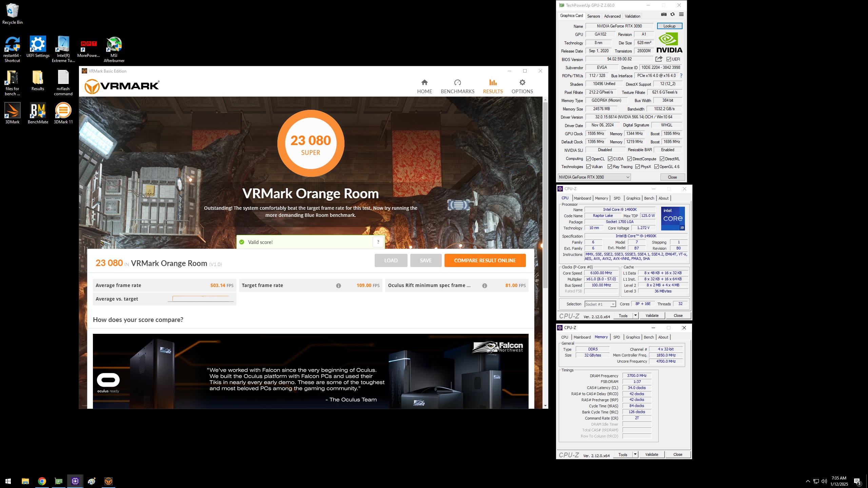Show hidden system tray icons
Screen dimensions: 868x488
click(x=808, y=481)
